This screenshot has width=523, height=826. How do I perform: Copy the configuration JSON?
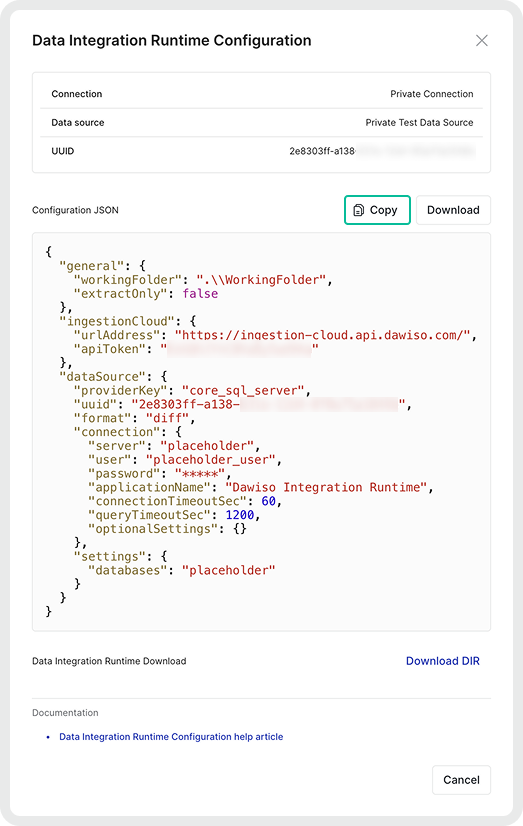377,210
